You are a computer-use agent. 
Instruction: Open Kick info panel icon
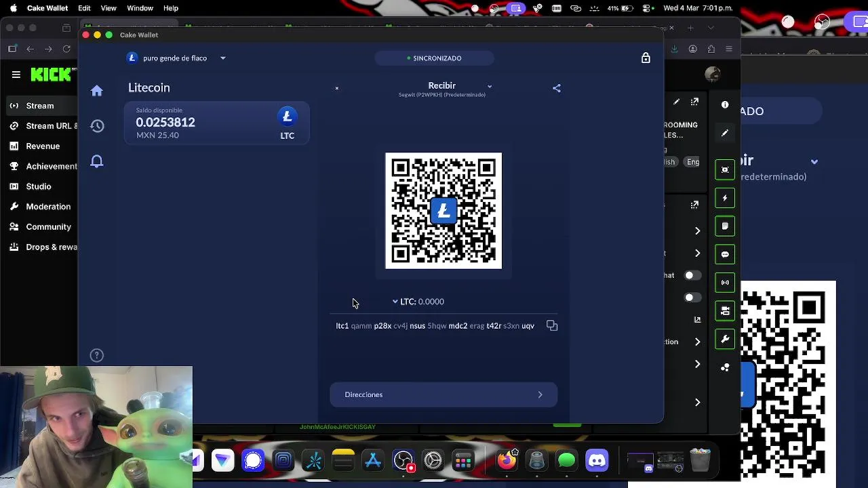725,104
